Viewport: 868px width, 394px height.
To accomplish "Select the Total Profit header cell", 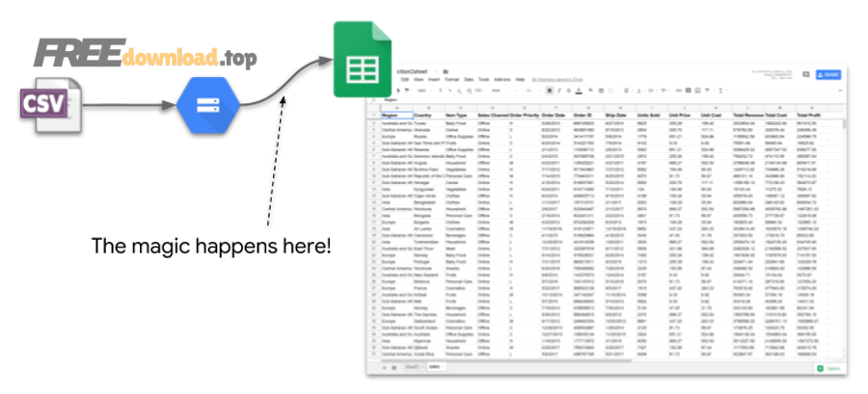I will (811, 115).
